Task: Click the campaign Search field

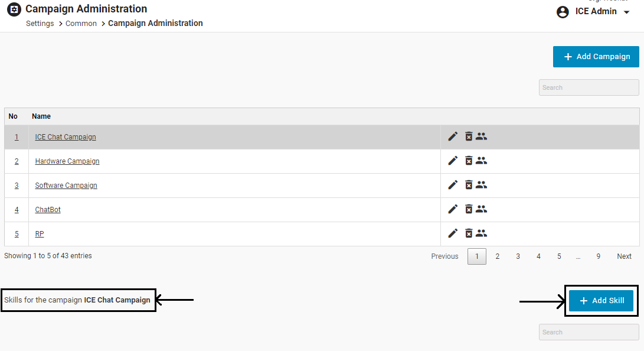Action: pos(589,87)
